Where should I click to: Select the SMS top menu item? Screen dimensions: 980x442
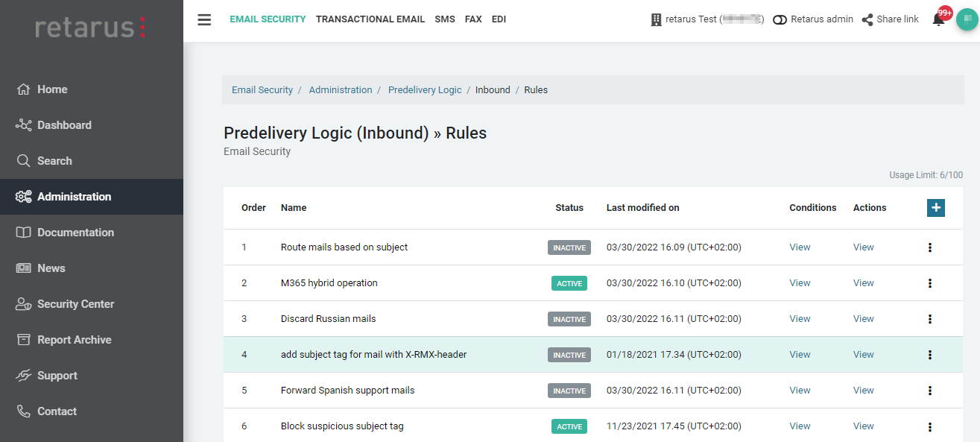[445, 19]
